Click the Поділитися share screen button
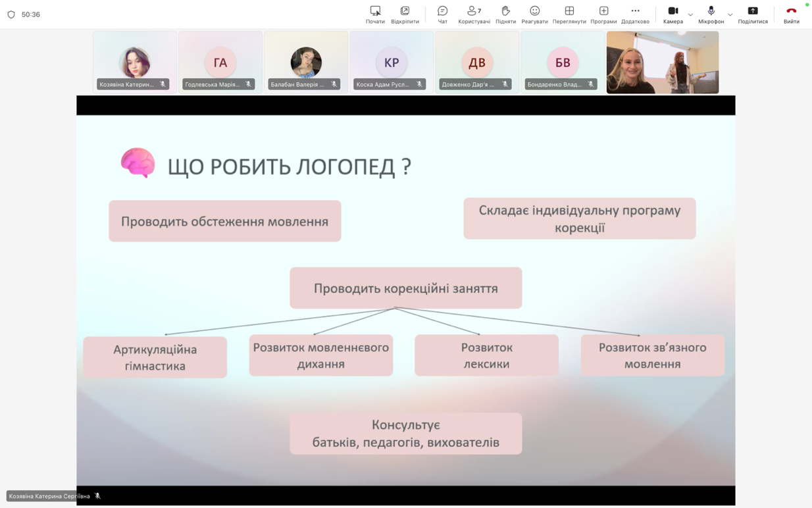 pyautogui.click(x=753, y=14)
